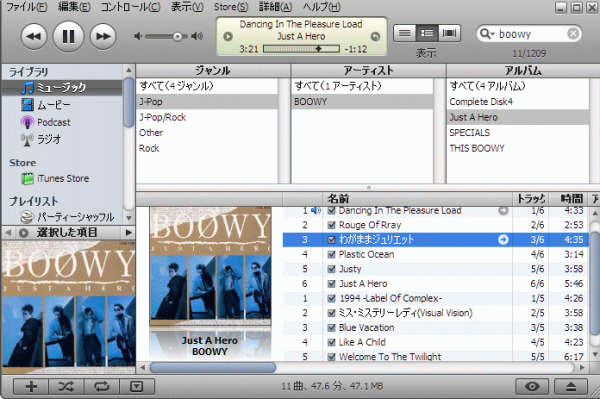Switch to plain list view icon

(x=404, y=33)
